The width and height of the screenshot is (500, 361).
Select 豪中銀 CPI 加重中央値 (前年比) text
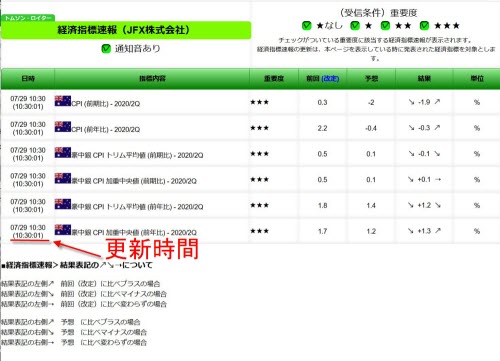[x=134, y=232]
